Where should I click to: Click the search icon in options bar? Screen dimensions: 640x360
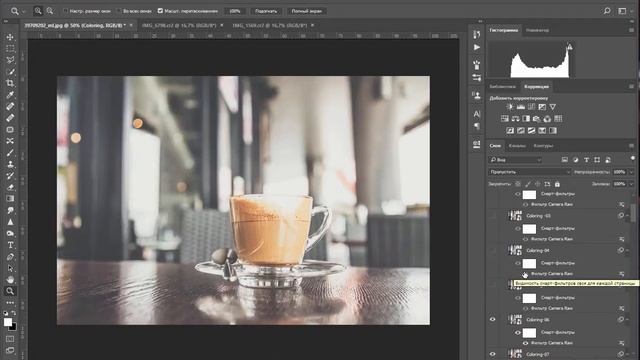coord(607,11)
